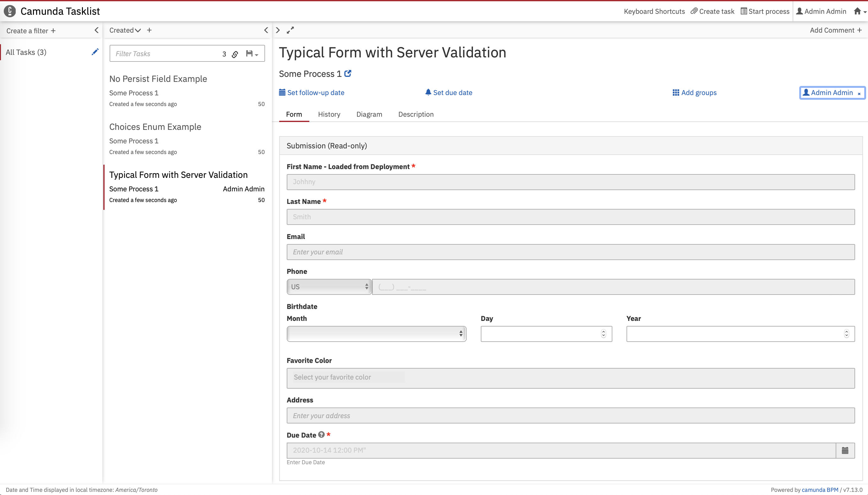
Task: Click the copy filter link icon
Action: pos(235,54)
